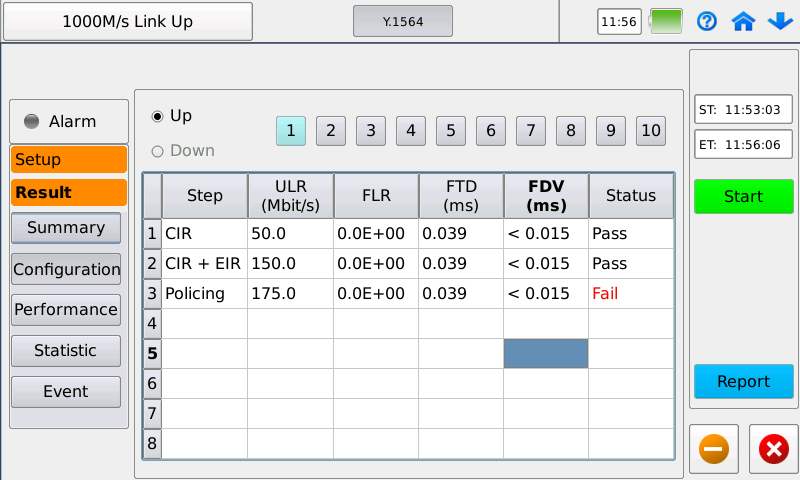Viewport: 800px width, 480px height.
Task: Open the Statistic tab
Action: pos(66,350)
